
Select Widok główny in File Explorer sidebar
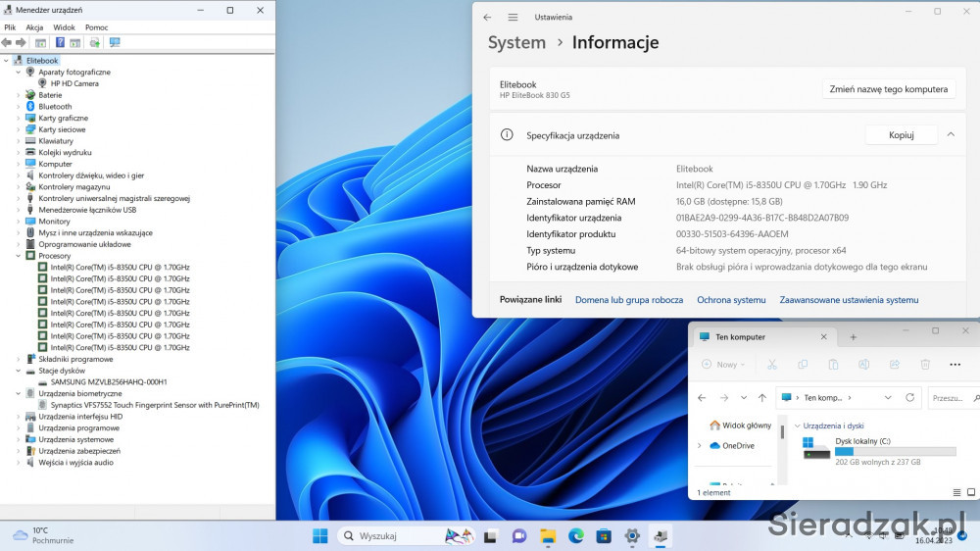pos(740,426)
